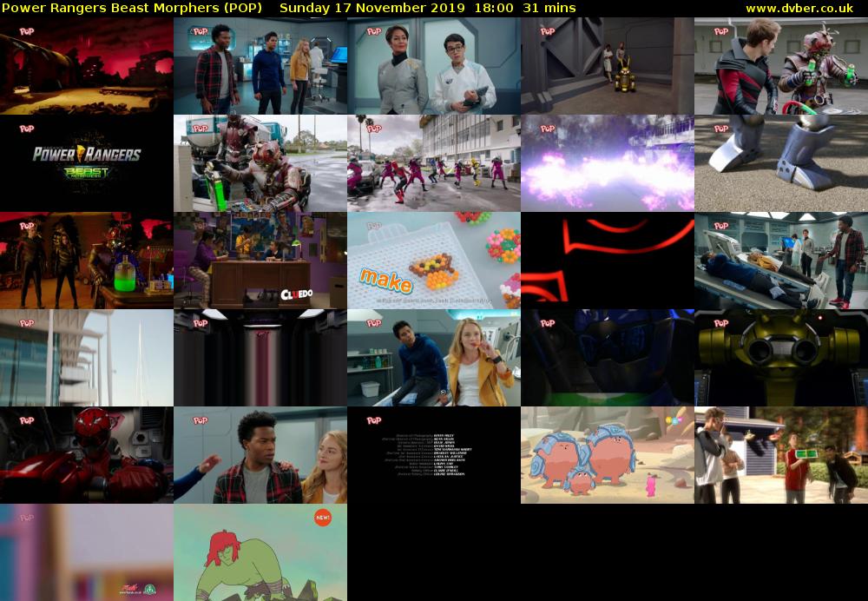Click the cartoon pigs thumbnail
Screen dimensions: 868x601
(608, 453)
